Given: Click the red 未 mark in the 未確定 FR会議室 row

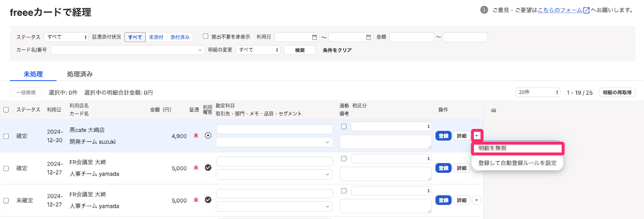Looking at the screenshot, I should click(x=196, y=200).
